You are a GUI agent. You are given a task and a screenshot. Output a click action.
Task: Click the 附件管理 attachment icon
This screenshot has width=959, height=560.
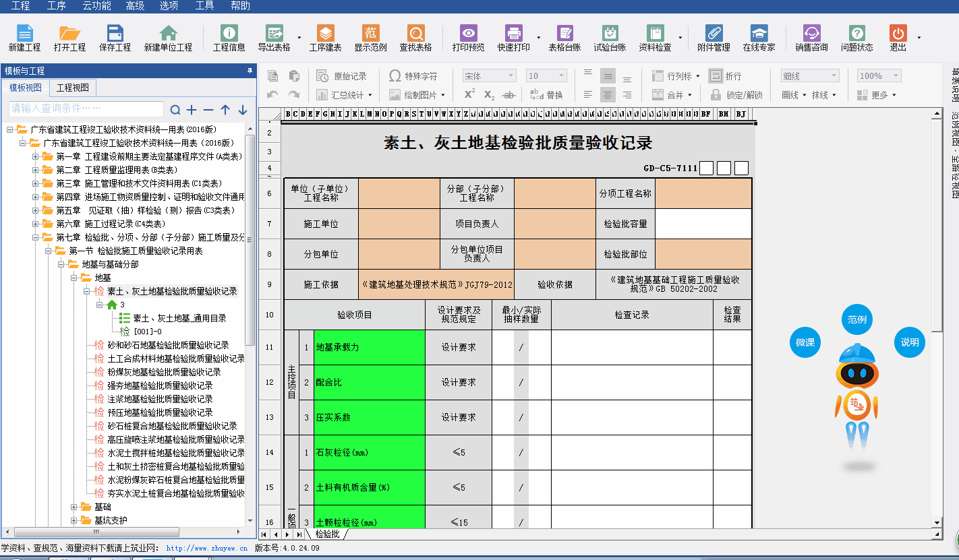coord(714,34)
